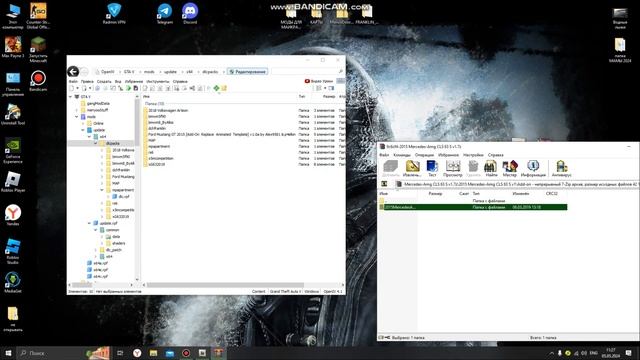Screen dimensions: 640x360
Task: Click Найти in WinRAR toolbar
Action: (x=491, y=169)
